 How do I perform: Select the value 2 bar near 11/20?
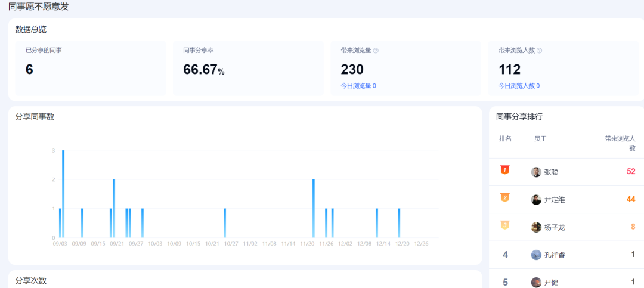(x=314, y=208)
